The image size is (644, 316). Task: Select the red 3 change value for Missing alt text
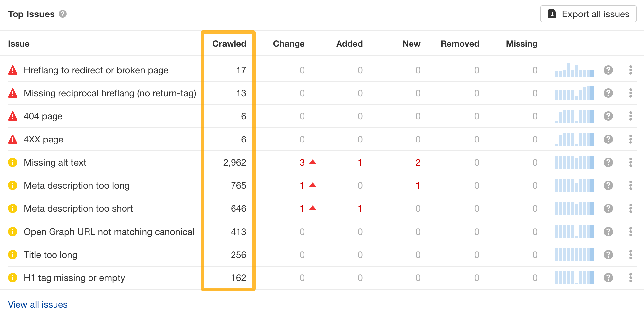(302, 162)
